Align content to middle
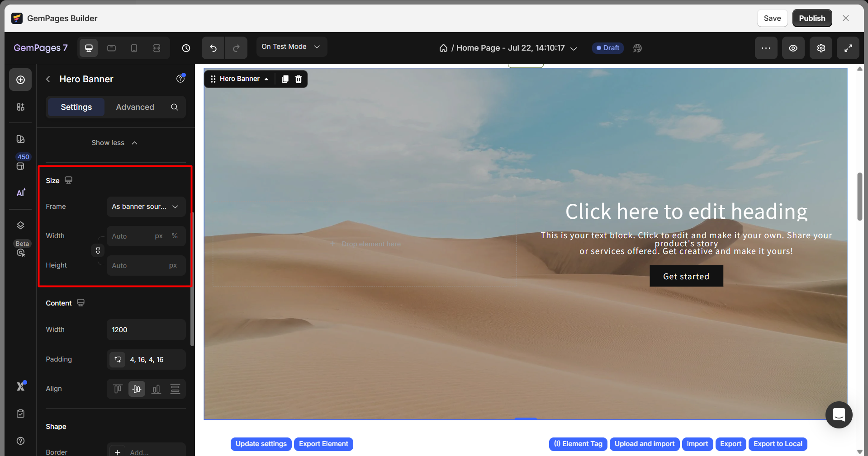Image resolution: width=868 pixels, height=456 pixels. [x=137, y=389]
